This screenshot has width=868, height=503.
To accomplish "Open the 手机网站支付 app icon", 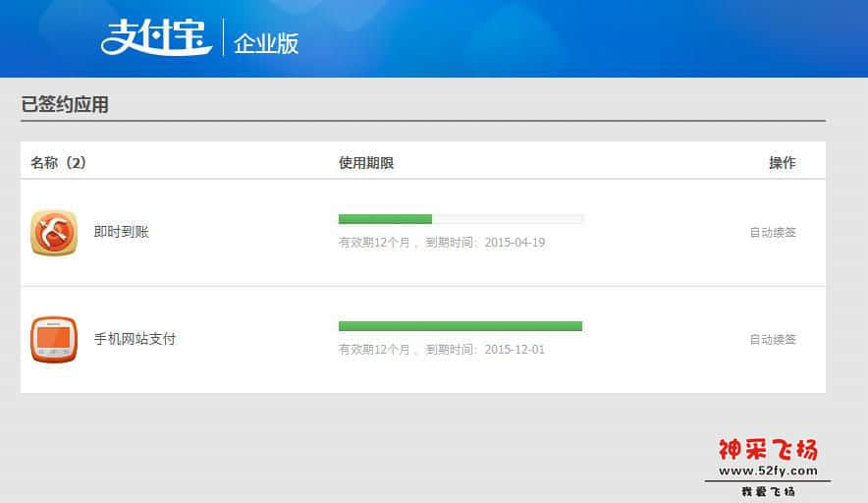I will 54,340.
